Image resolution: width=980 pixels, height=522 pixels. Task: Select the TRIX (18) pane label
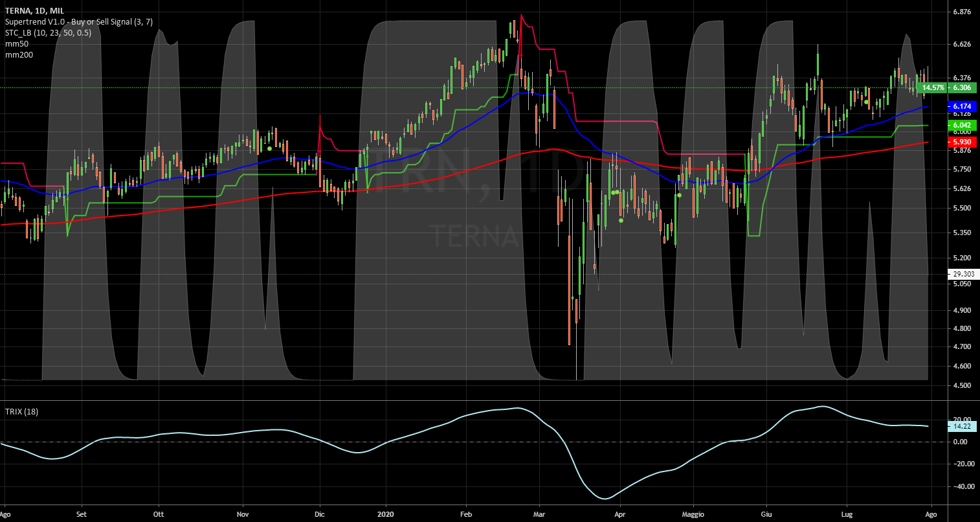click(x=21, y=411)
